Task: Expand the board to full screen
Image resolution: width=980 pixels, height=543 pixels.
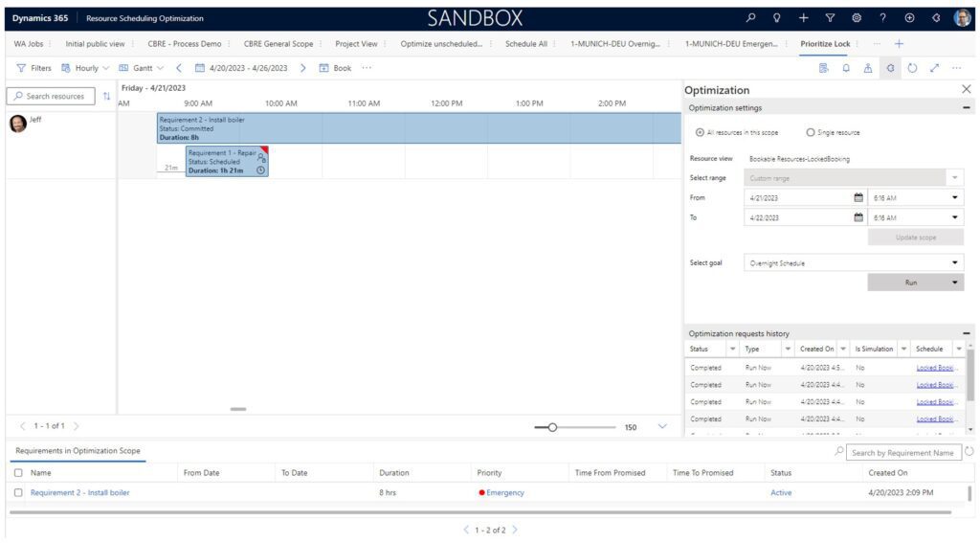Action: coord(934,68)
